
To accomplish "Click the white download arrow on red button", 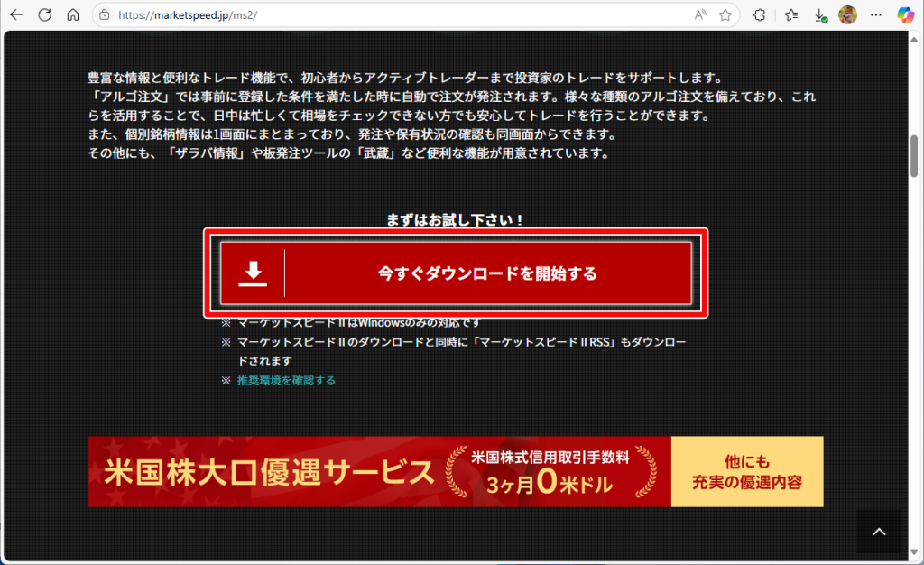I will [254, 273].
